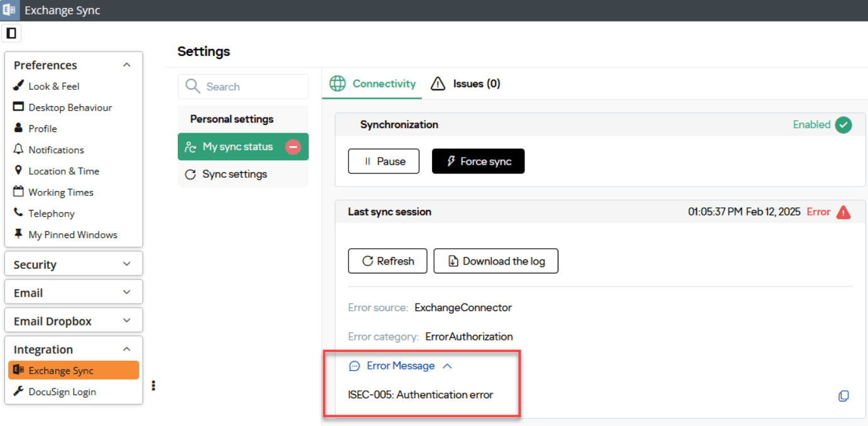Image resolution: width=868 pixels, height=426 pixels.
Task: Click the red minus sync status badge
Action: point(293,147)
